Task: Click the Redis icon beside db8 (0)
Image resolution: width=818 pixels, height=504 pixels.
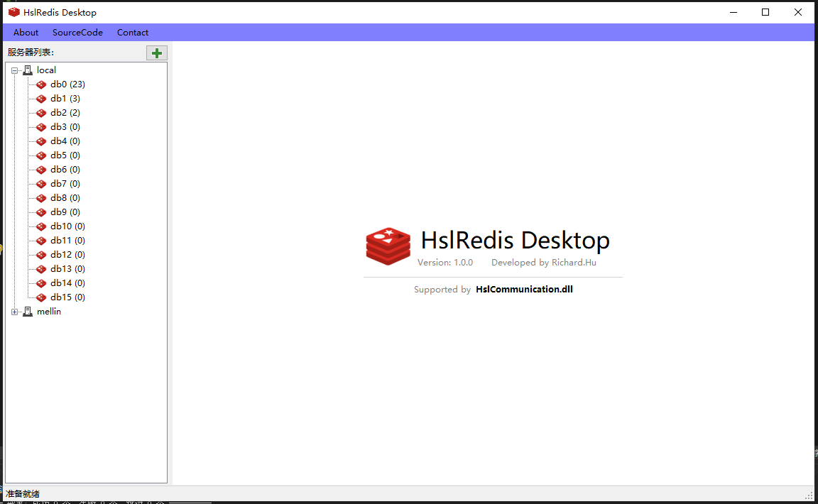Action: click(41, 198)
